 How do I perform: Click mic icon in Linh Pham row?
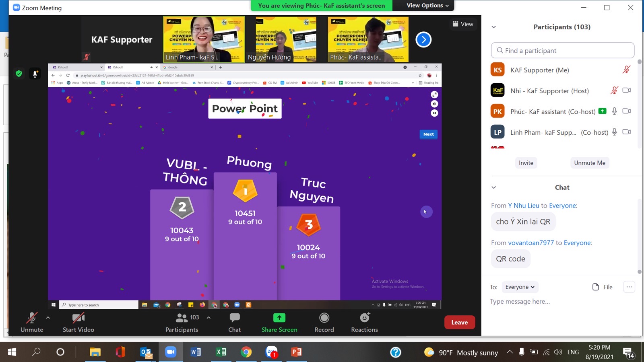615,132
